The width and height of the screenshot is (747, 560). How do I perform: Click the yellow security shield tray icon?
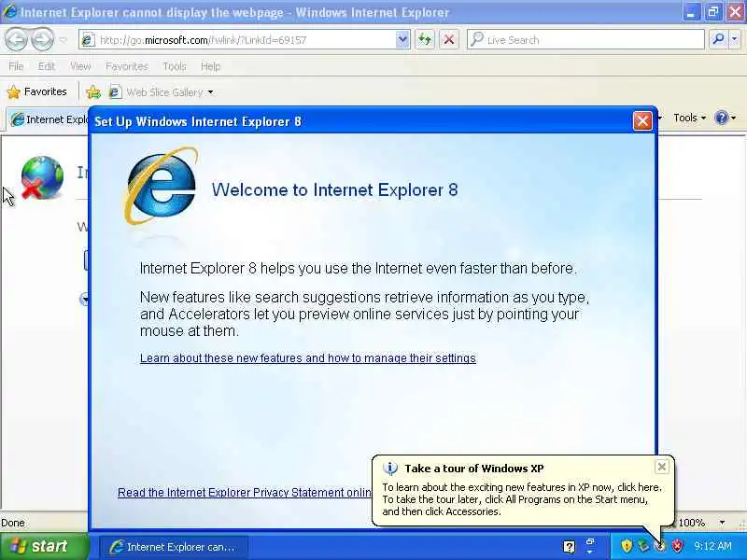(x=627, y=546)
